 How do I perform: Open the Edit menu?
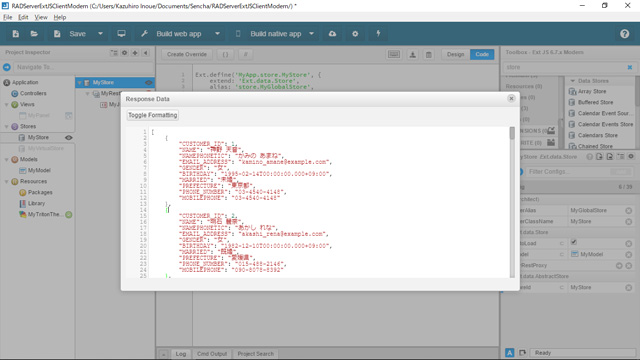[23, 17]
